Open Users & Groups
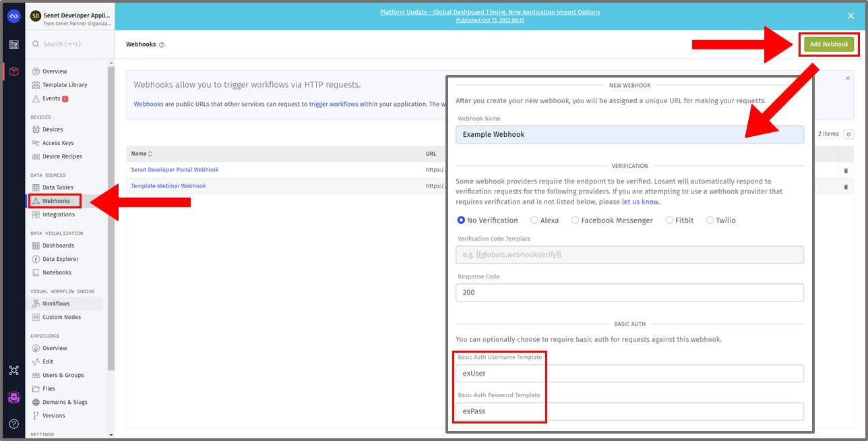This screenshot has height=441, width=868. pos(63,375)
